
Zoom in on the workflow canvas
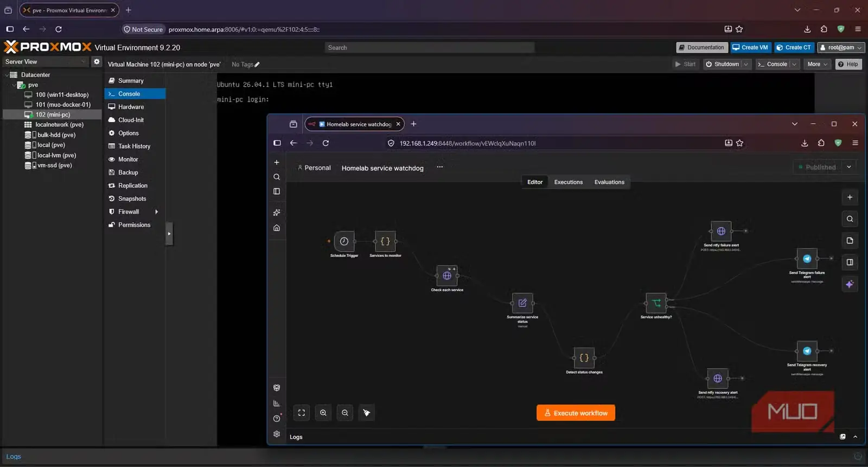(323, 413)
